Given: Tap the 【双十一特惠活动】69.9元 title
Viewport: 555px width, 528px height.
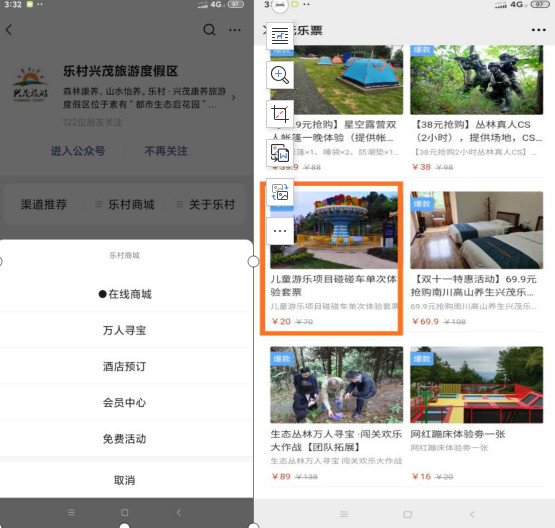Looking at the screenshot, I should (474, 286).
